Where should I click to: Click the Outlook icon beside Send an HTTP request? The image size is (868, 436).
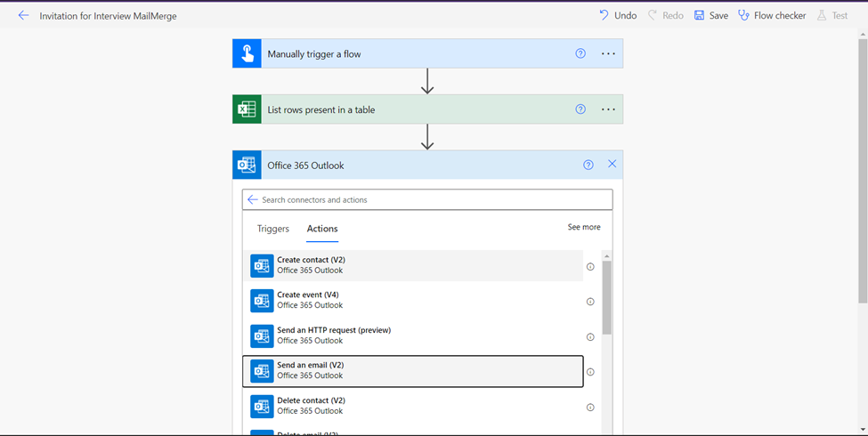tap(262, 335)
